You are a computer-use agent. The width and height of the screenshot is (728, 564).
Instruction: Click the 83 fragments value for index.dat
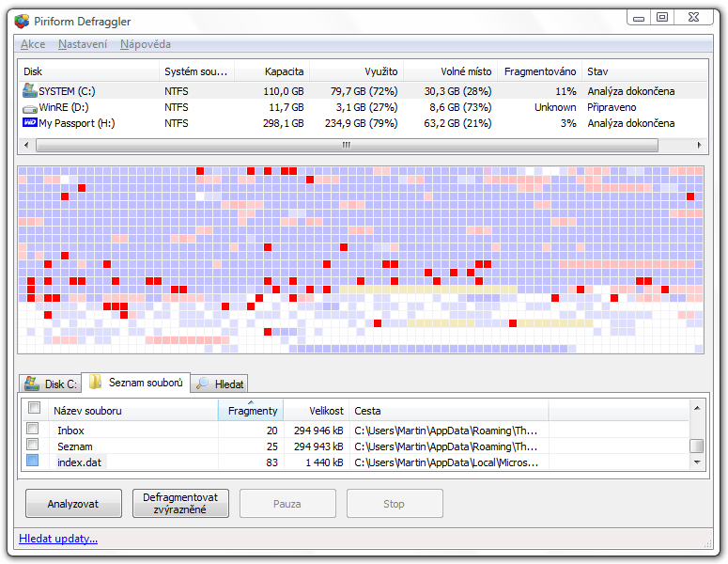272,462
